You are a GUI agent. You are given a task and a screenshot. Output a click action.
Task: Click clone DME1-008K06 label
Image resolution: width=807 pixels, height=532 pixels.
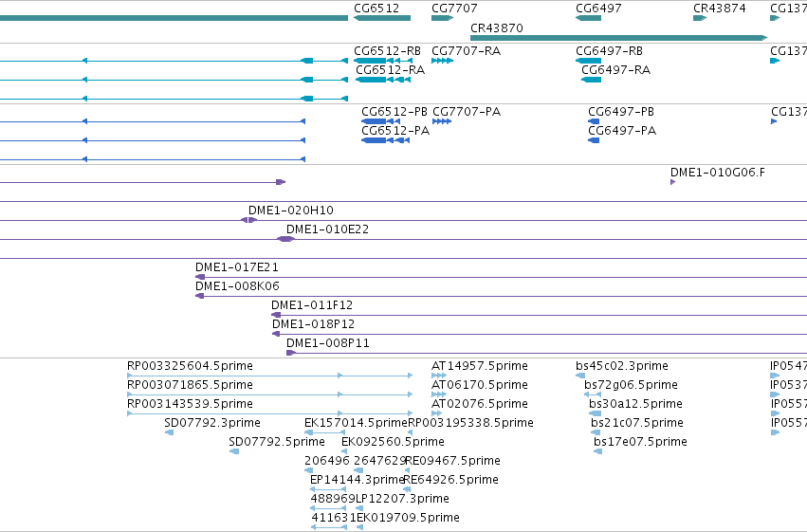(237, 286)
